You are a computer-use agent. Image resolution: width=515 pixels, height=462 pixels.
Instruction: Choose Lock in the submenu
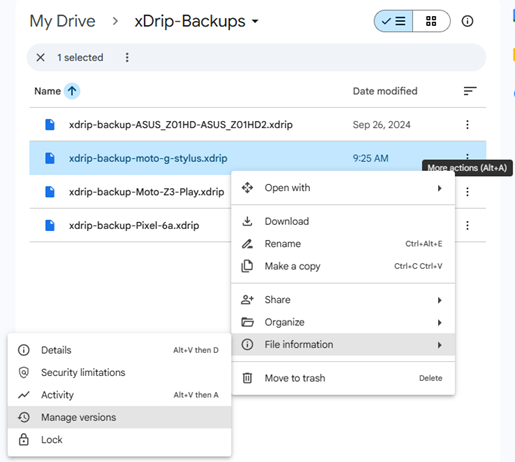119,440
